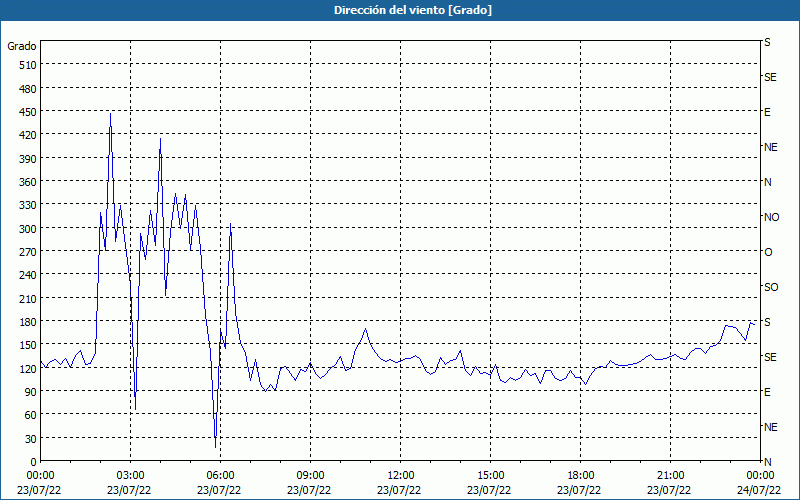
Task: Click the 03:00 time label
Action: 130,476
